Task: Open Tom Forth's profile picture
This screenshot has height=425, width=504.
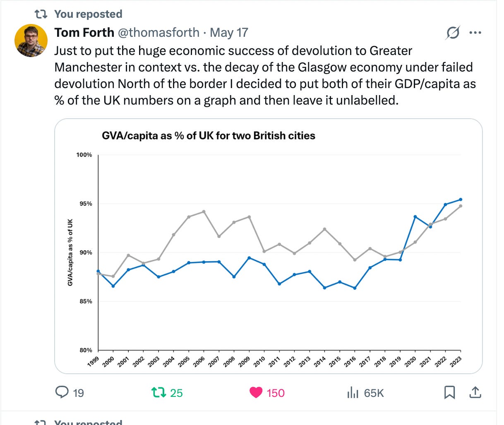Action: tap(31, 41)
